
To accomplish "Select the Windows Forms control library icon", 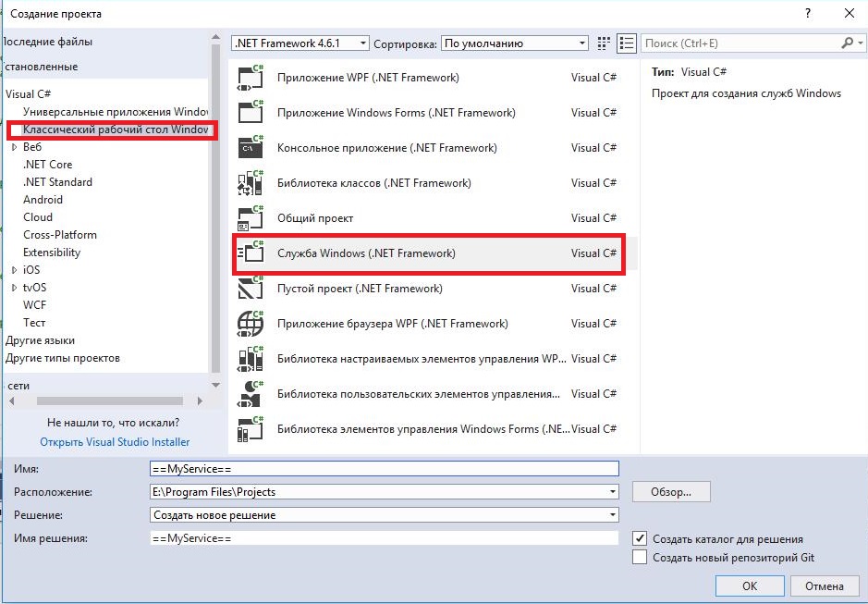I will point(251,429).
